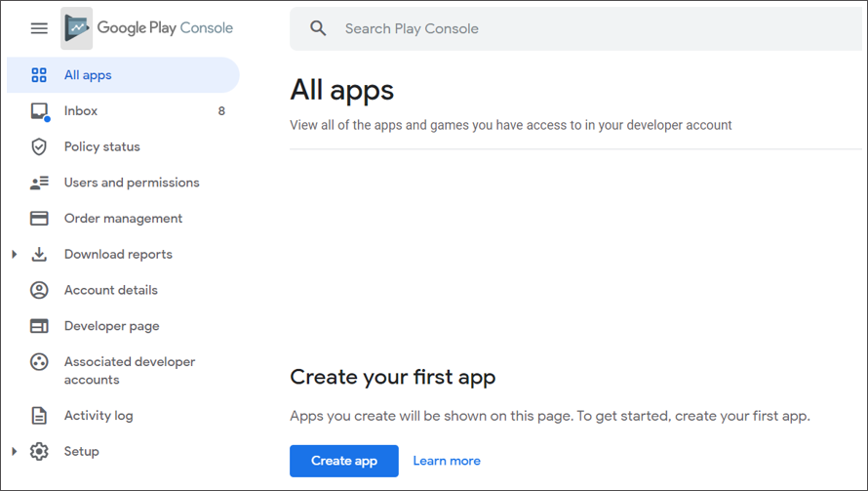Screen dimensions: 868x491
Task: Click the Users and permissions icon
Action: [x=39, y=183]
